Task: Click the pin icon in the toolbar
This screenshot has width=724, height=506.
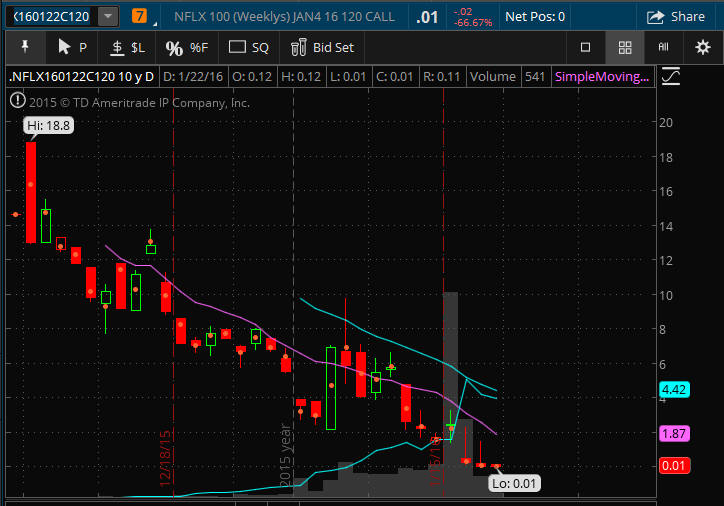Action: coord(22,47)
